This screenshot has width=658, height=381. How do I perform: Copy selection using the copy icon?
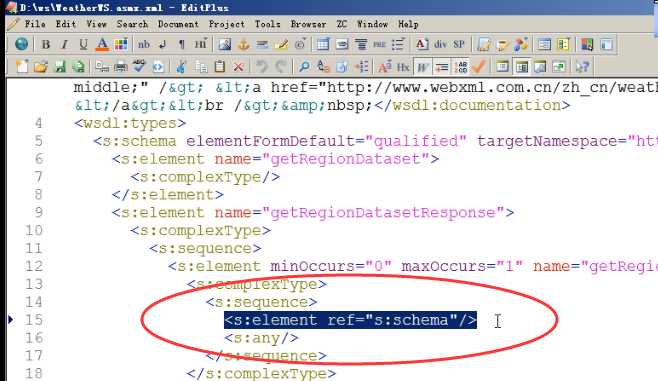(x=201, y=66)
